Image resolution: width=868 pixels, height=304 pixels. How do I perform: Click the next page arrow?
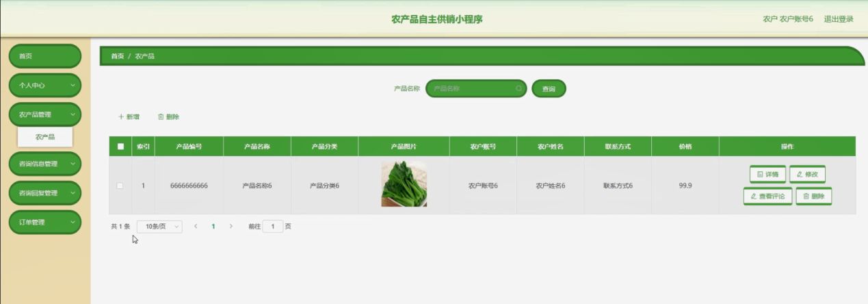coord(231,226)
